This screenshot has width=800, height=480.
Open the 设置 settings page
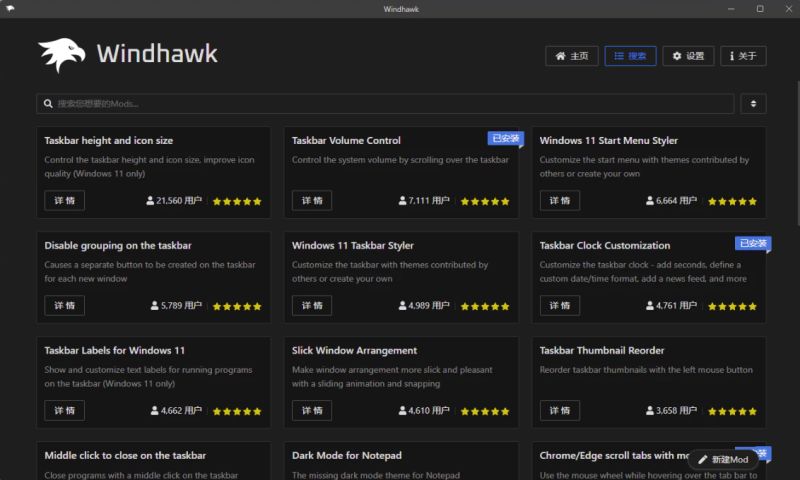tap(688, 56)
